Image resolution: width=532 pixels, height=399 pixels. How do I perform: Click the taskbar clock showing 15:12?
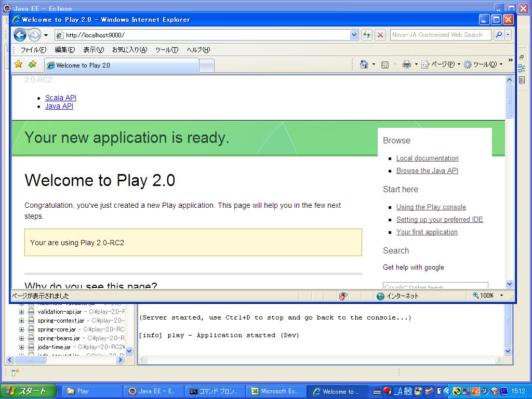(518, 391)
